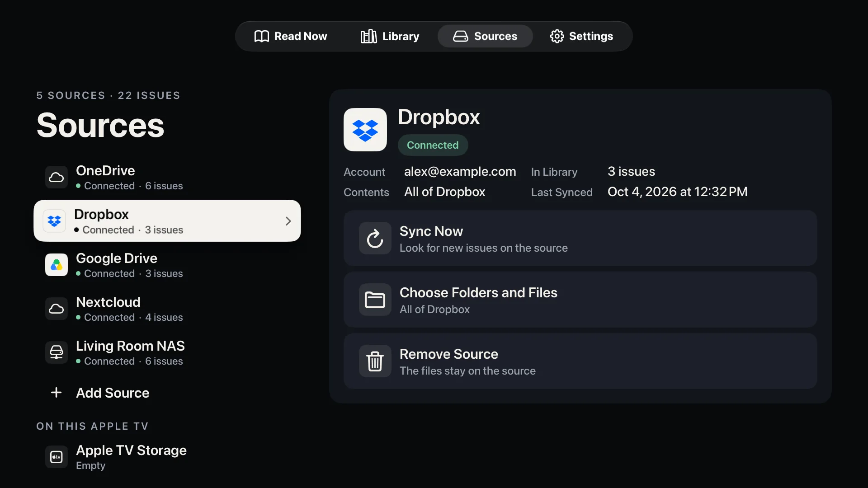Click the '5 SOURCES · 22 ISSUES' header text
This screenshot has height=488, width=868.
point(108,95)
